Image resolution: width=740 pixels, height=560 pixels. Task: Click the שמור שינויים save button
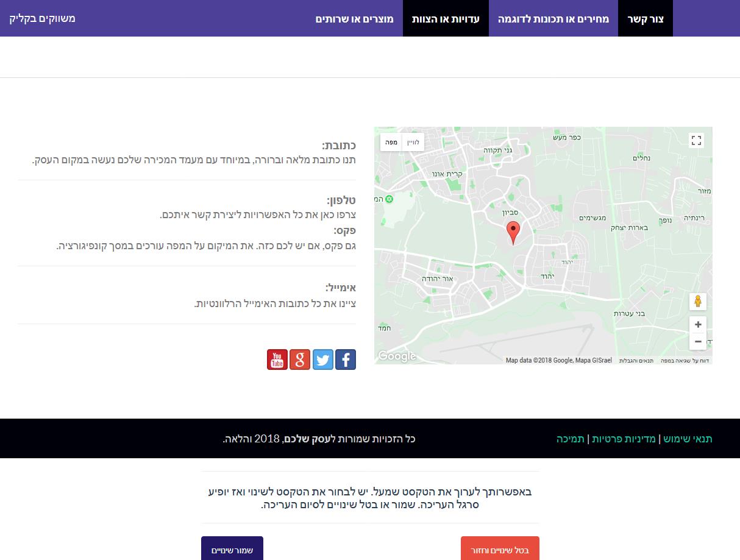[232, 550]
